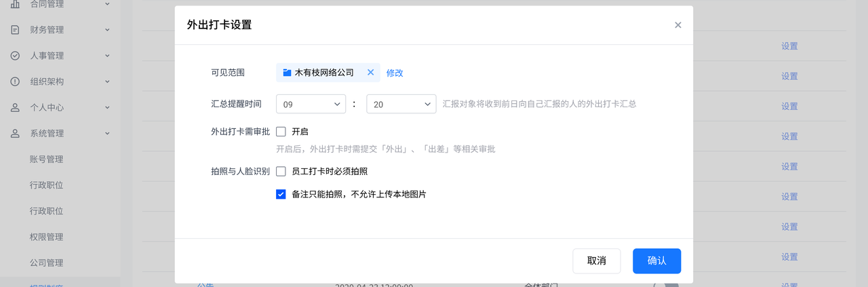Screen dimensions: 868x287
Task: Remove 木有枝网络公司 using the X icon
Action: (370, 73)
